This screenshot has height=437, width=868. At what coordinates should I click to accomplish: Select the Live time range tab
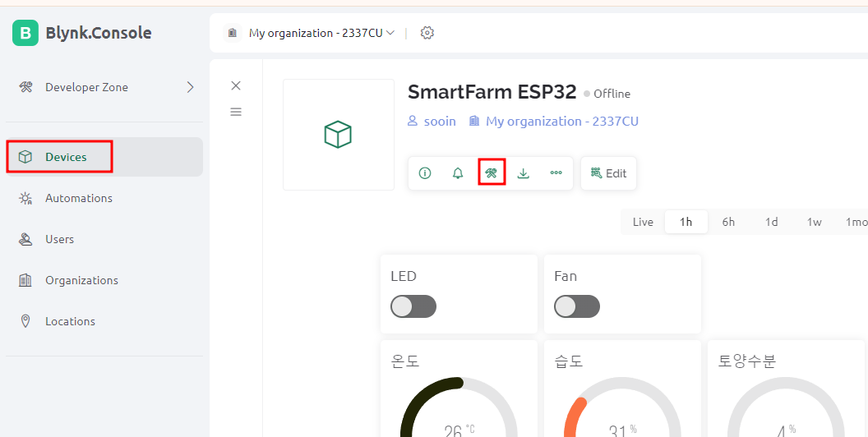(643, 222)
